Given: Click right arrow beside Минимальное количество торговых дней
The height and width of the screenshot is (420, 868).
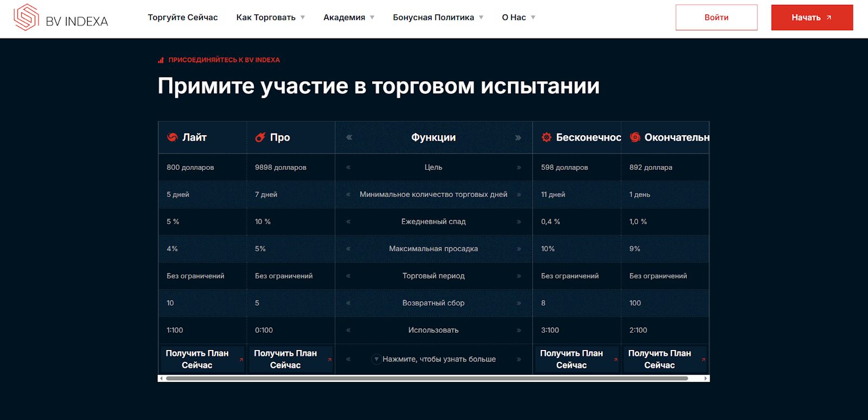Looking at the screenshot, I should (519, 194).
